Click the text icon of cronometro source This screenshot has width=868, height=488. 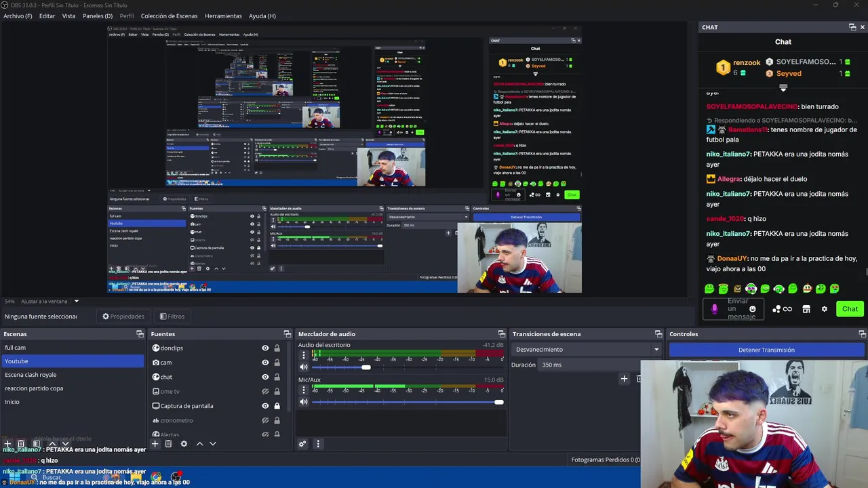[156, 420]
